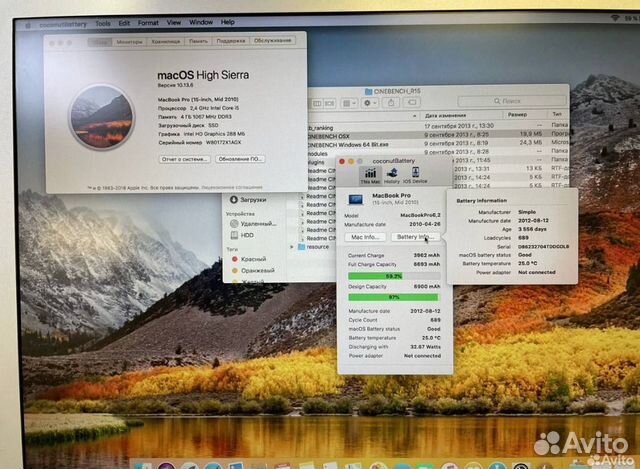
Task: Open HDD drive in Finder sidebar
Action: tap(242, 235)
